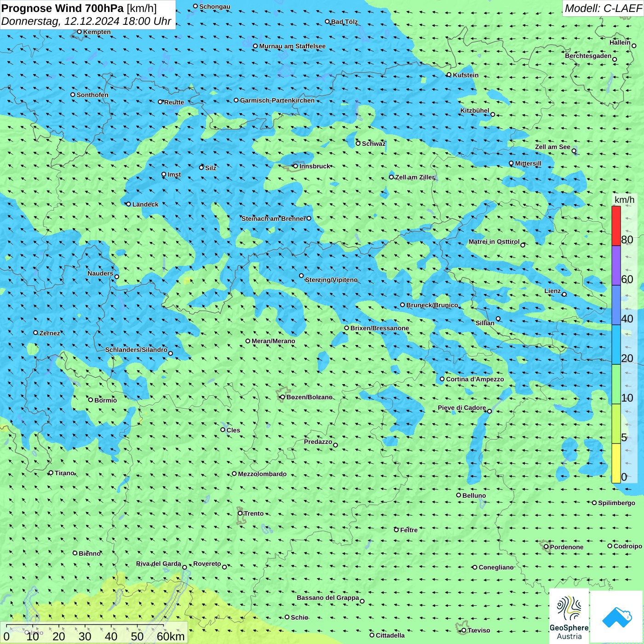Viewport: 644px width, 644px height.
Task: Click the 'Bruneck/Brunico' label
Action: coord(432,305)
